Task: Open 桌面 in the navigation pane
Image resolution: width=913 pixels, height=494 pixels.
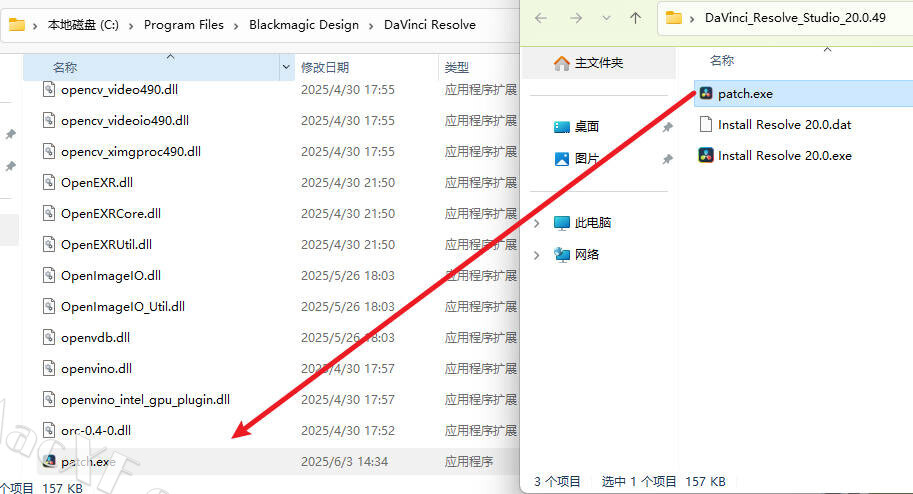Action: click(586, 126)
